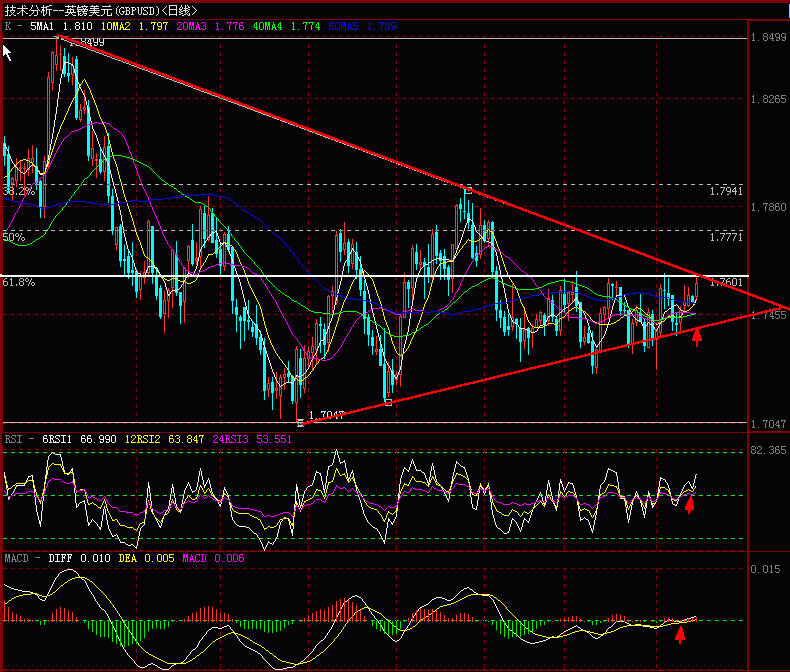Click the 1.7455 price axis value
Image resolution: width=790 pixels, height=672 pixels.
pos(768,315)
